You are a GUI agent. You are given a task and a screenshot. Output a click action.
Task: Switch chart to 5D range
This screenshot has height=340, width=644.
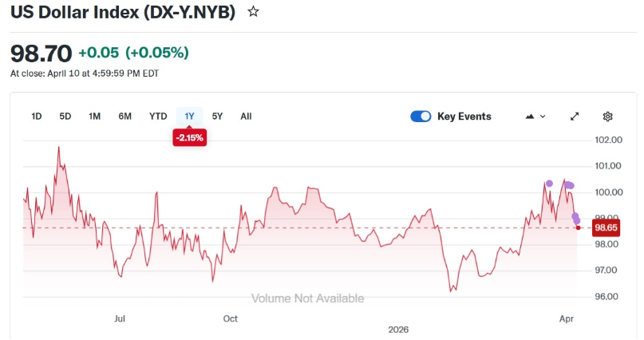[65, 117]
